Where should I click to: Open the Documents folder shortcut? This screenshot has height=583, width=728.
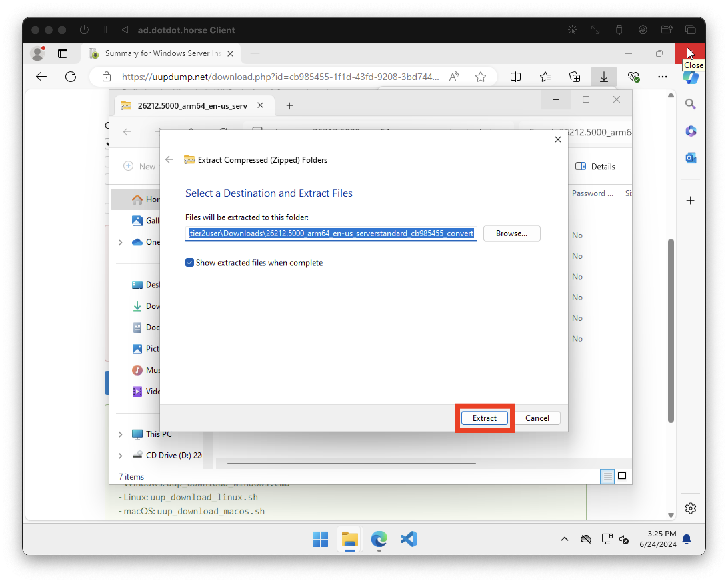[x=146, y=327]
